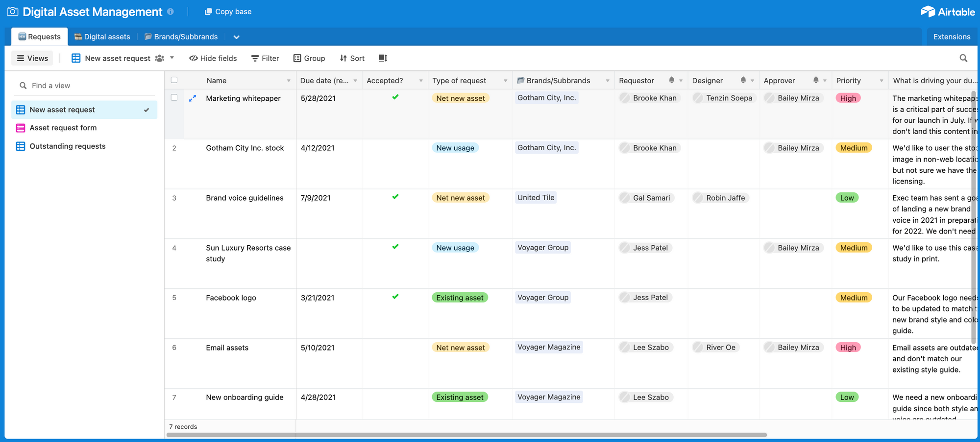Click River Oe collaborator avatar

coord(698,348)
